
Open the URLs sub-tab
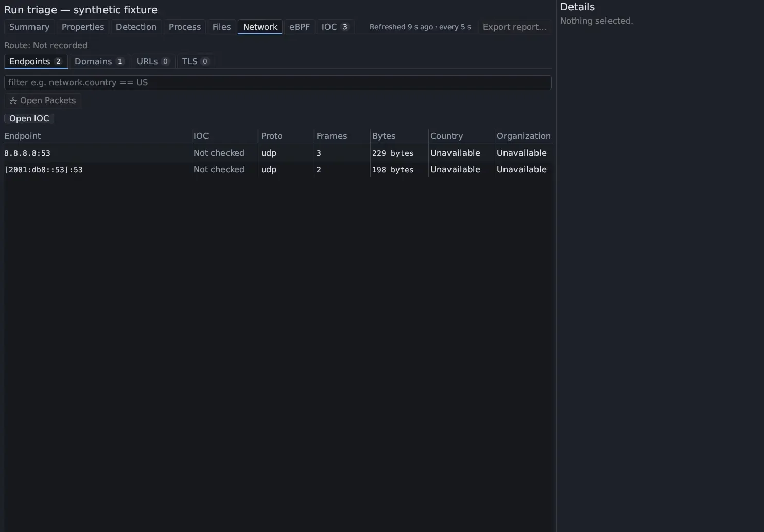[153, 61]
